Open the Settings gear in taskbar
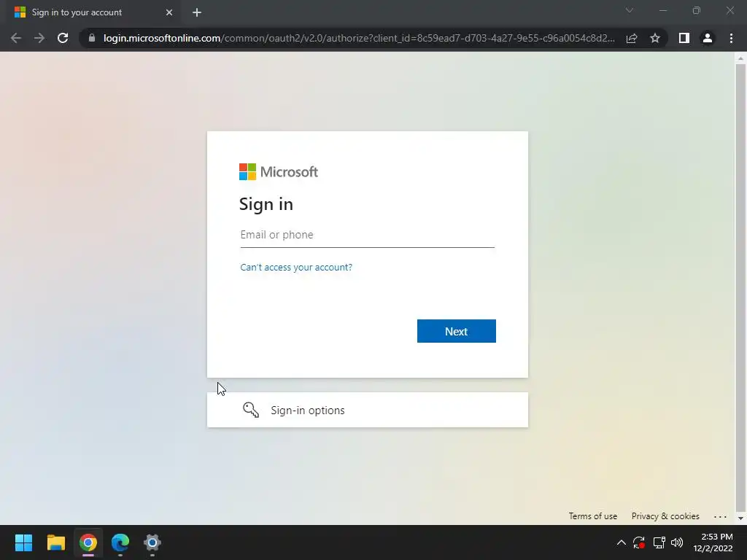Screen dimensions: 747x560 pyautogui.click(x=152, y=542)
